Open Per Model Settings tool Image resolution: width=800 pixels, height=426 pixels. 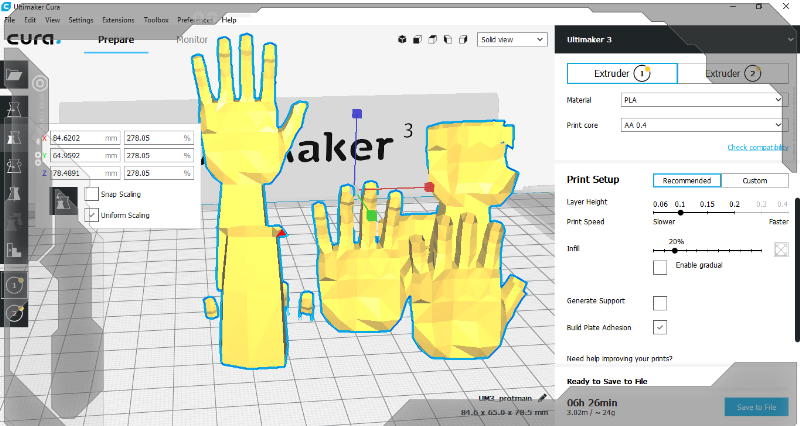(x=14, y=222)
